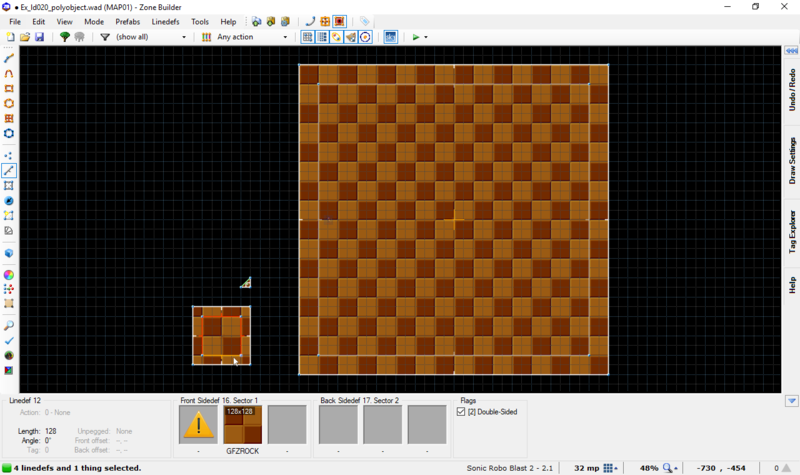Select the Vertices mode icon in left toolbar
The image size is (800, 475).
9,155
